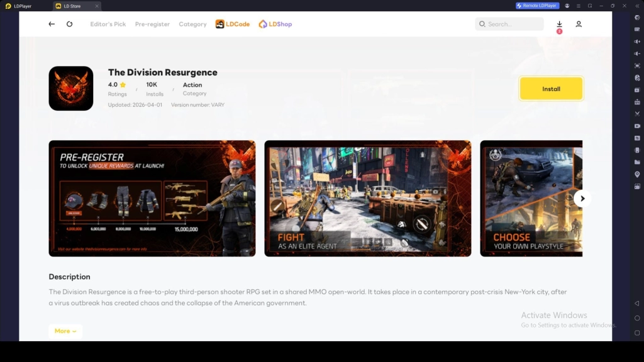Install The Division Resurgence
Image resolution: width=644 pixels, height=362 pixels.
(x=551, y=89)
